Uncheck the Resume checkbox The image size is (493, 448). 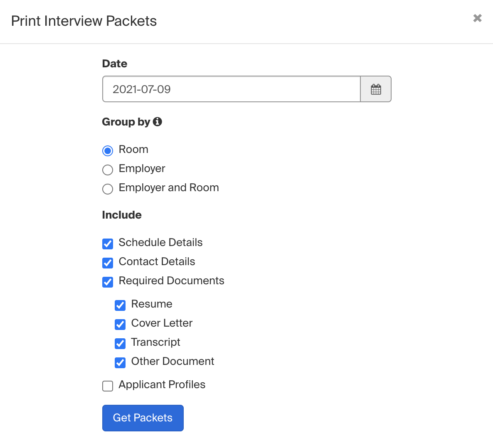(120, 305)
